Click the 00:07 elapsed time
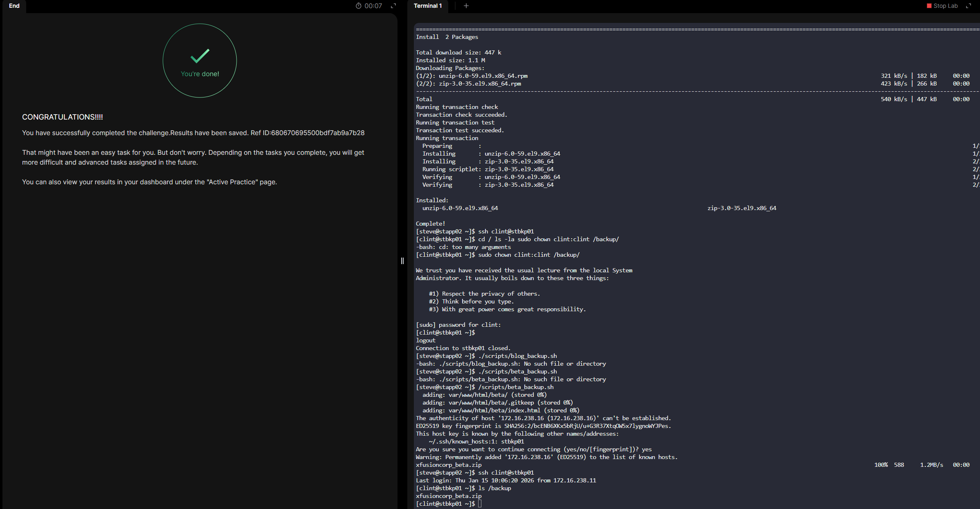 click(373, 6)
